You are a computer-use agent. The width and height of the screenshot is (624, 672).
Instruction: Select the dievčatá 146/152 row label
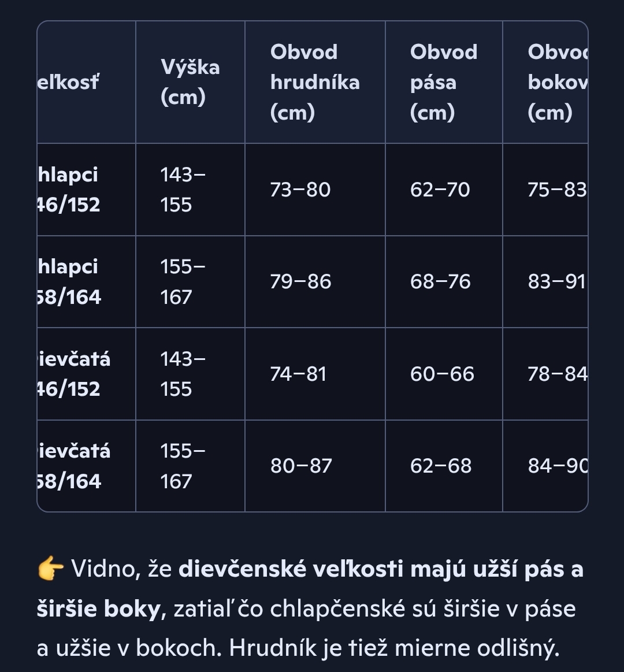pyautogui.click(x=73, y=374)
